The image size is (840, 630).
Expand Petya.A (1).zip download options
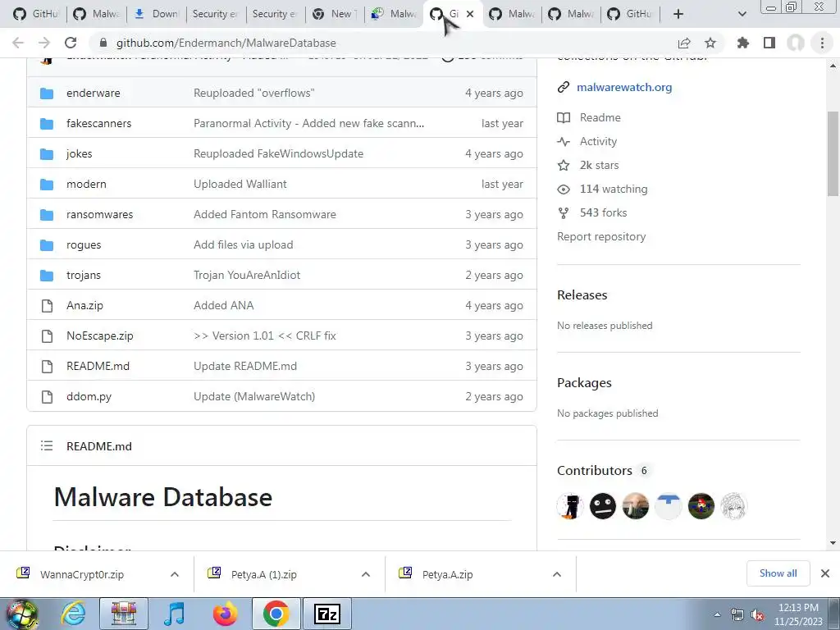click(366, 574)
